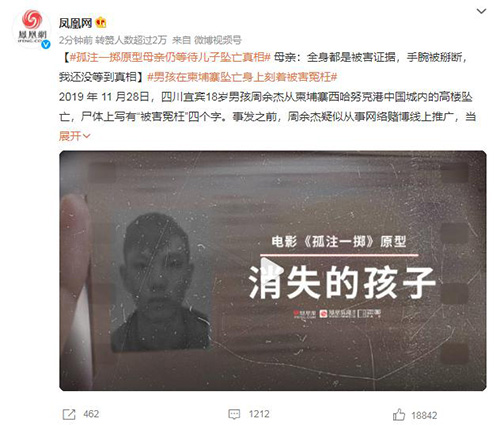Play the 消失的孩子 video

point(271,270)
